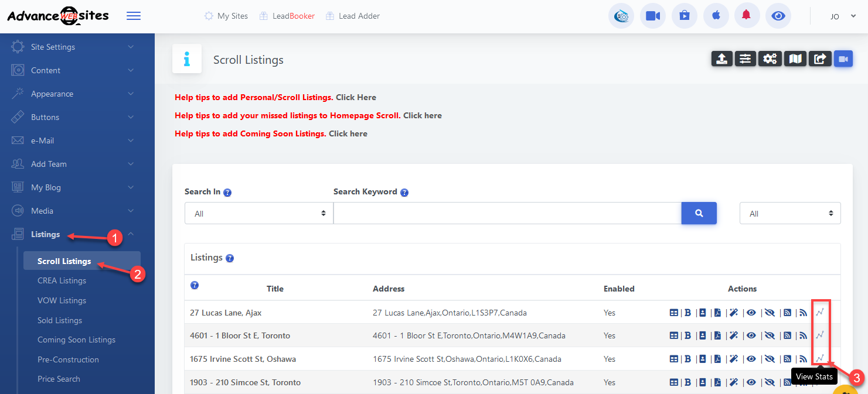Click the red notification bell icon

pyautogui.click(x=746, y=16)
